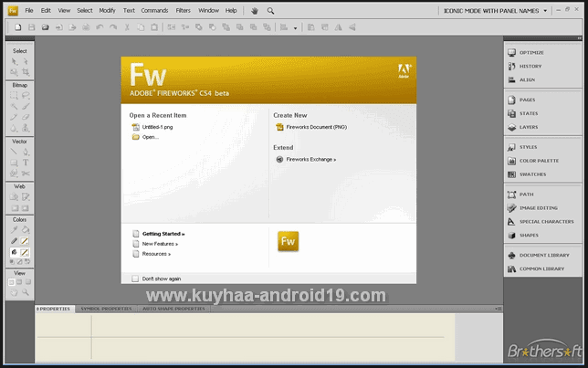Select the Rectangle vector tool
Image resolution: width=588 pixels, height=368 pixels.
[15, 163]
